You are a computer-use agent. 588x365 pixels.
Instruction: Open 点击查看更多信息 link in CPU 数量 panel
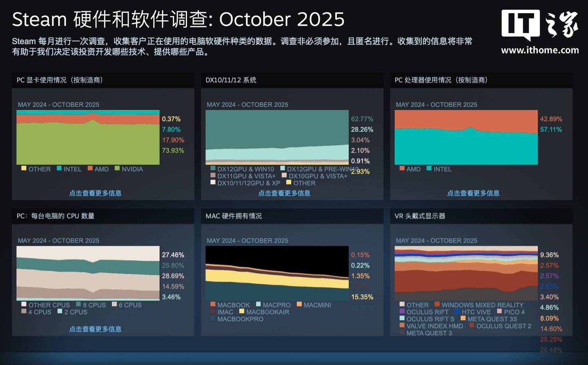pos(95,329)
